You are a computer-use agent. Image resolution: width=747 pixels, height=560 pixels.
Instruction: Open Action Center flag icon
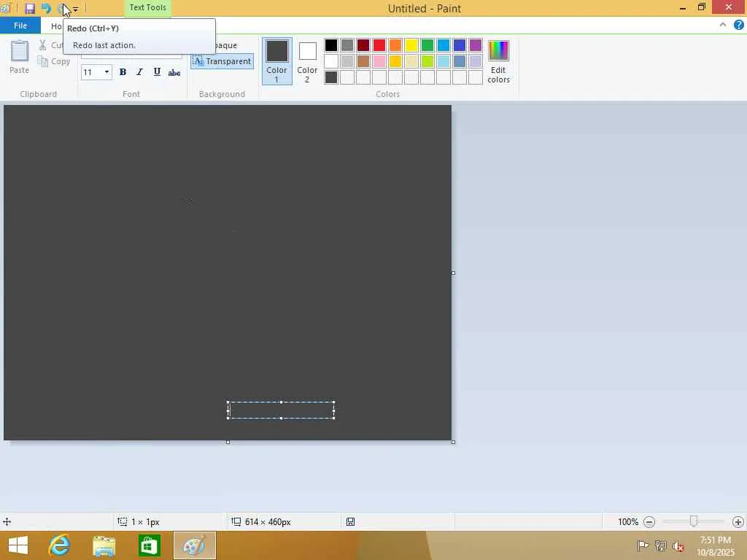click(x=642, y=545)
